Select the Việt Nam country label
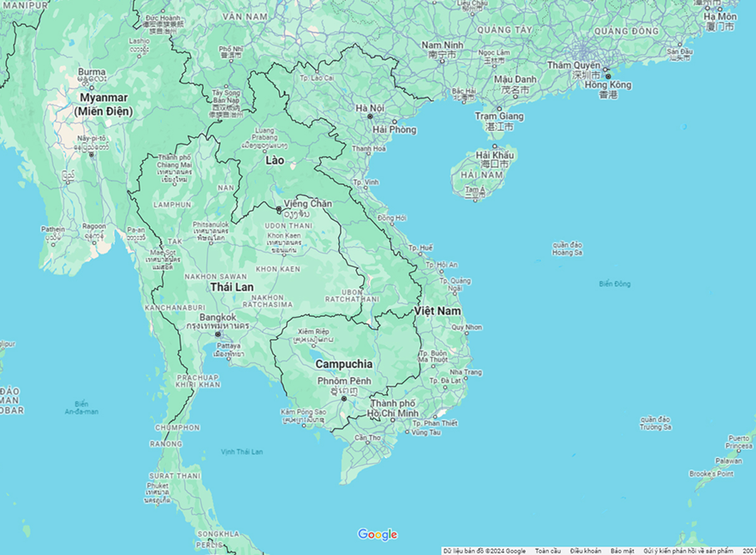Image resolution: width=756 pixels, height=555 pixels. tap(438, 309)
